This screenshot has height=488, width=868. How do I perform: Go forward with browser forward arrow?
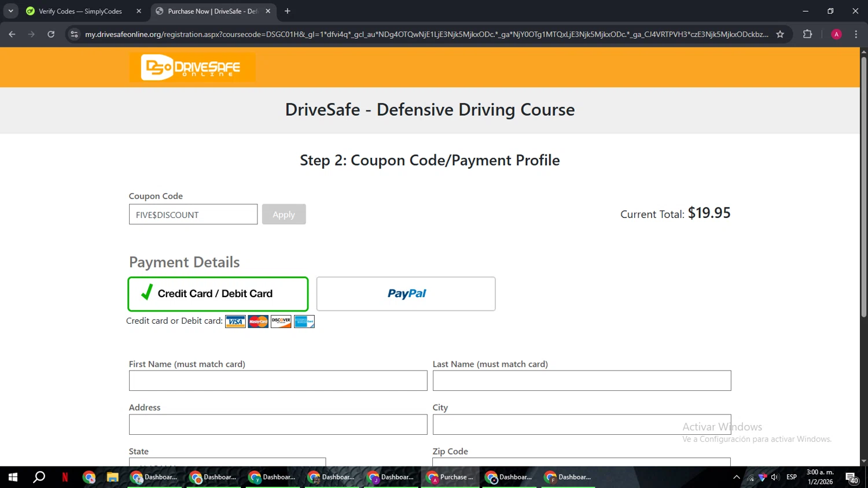click(31, 34)
